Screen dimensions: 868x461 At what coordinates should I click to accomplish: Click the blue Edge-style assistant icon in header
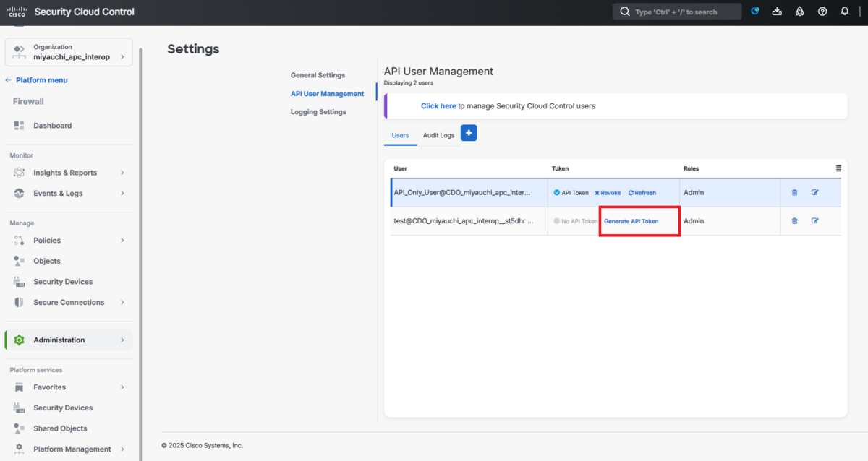[x=755, y=12]
